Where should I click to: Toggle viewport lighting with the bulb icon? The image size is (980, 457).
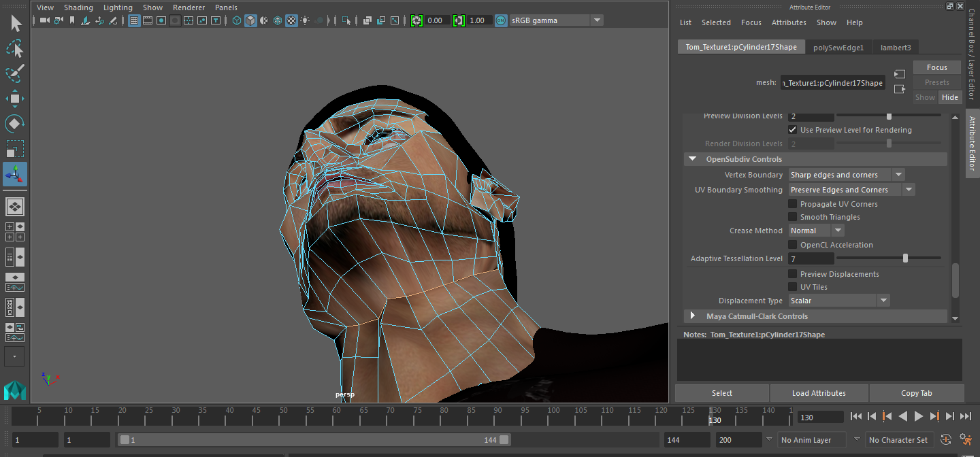(x=306, y=20)
